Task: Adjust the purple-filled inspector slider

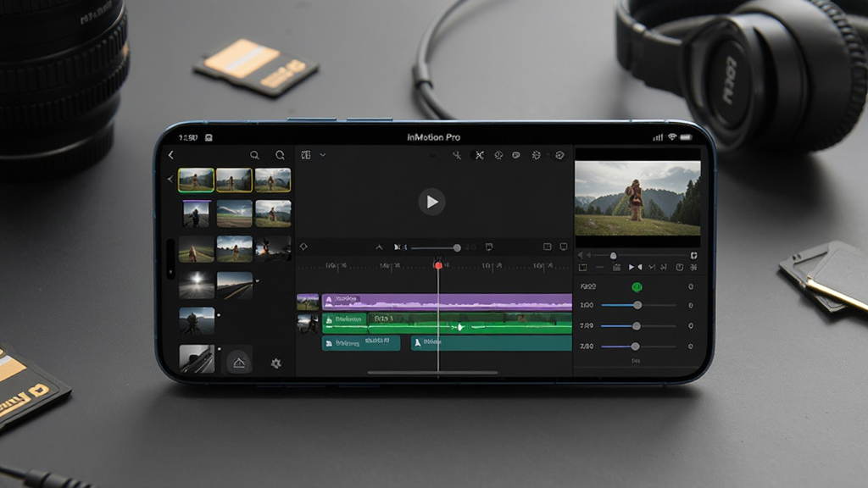Action: click(635, 347)
